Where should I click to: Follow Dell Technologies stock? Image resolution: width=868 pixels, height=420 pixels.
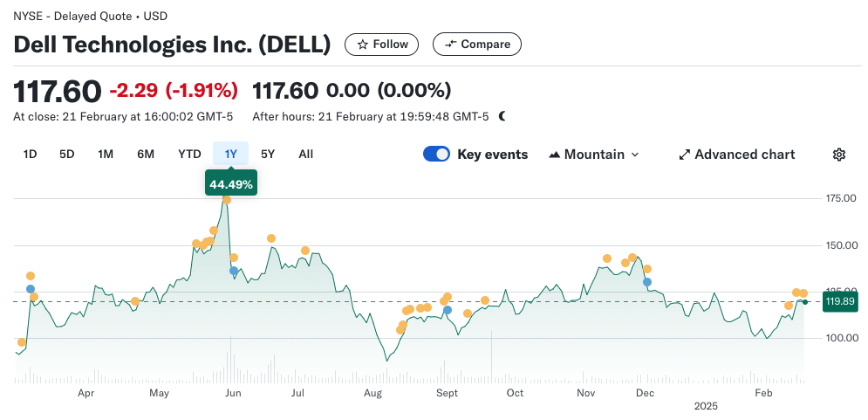point(382,45)
